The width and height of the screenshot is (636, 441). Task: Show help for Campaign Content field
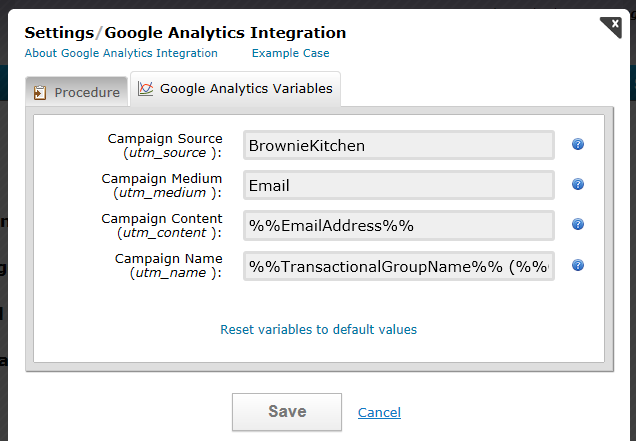(x=578, y=225)
